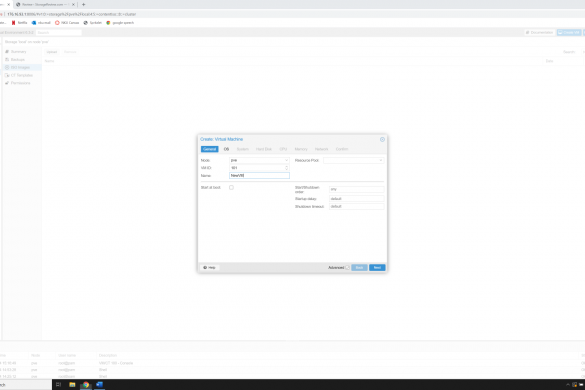Open the CPU tab
The height and width of the screenshot is (390, 585).
[x=283, y=149]
